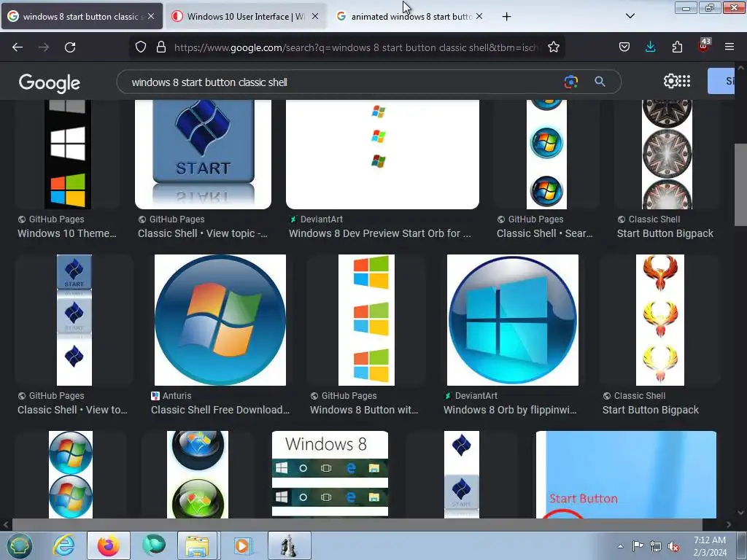
Task: Open the File Explorer taskbar icon
Action: click(197, 545)
